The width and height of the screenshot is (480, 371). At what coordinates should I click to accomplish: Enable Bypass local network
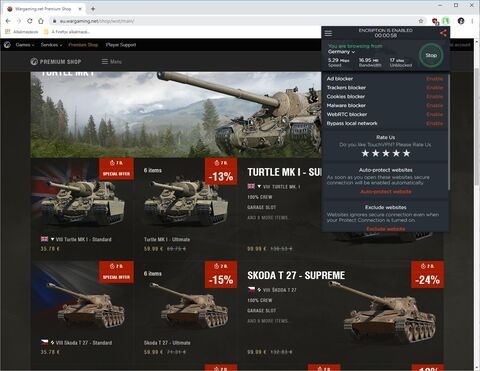pyautogui.click(x=435, y=123)
